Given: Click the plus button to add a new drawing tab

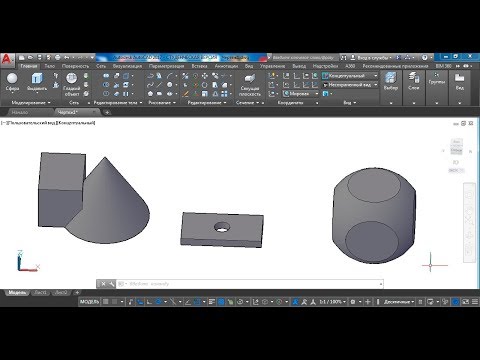Looking at the screenshot, I should point(107,113).
